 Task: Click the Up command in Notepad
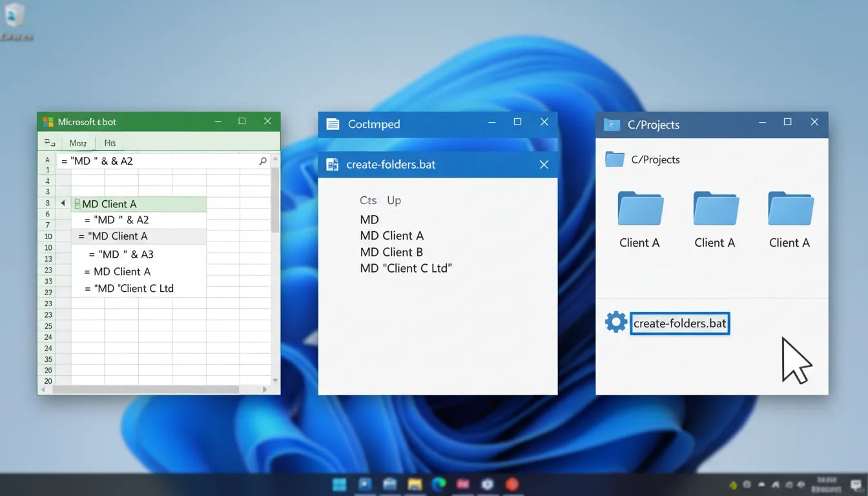[x=394, y=200]
